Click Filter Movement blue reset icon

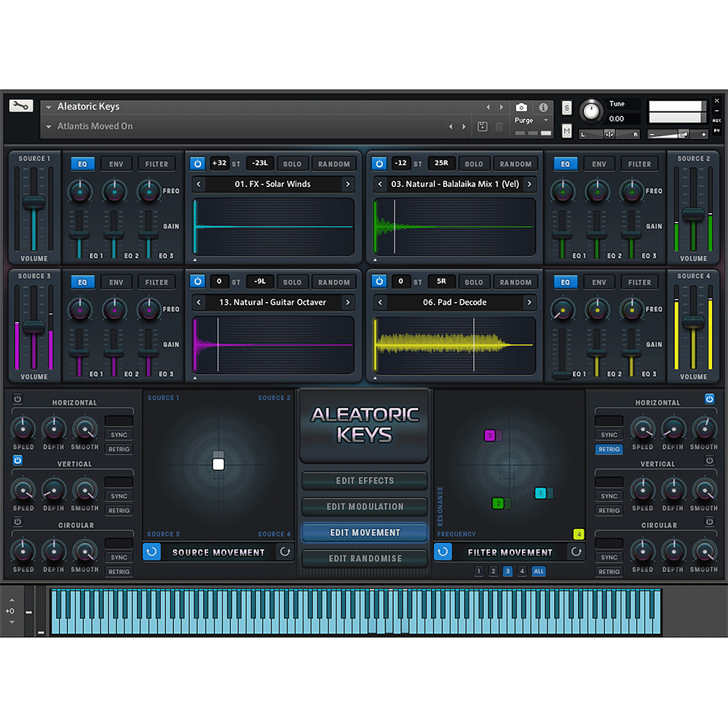point(443,552)
